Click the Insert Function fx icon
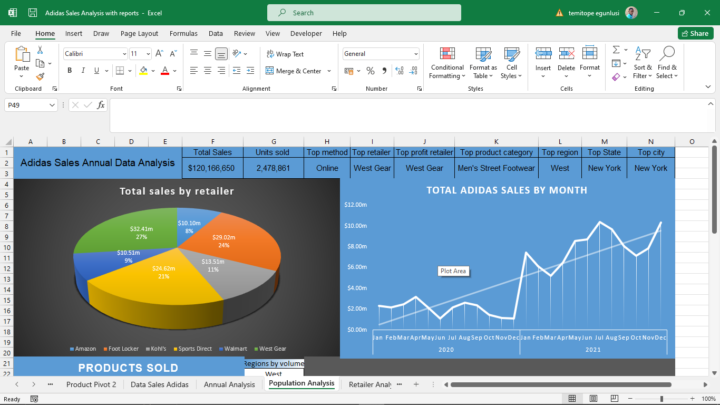The height and width of the screenshot is (405, 720). point(100,104)
